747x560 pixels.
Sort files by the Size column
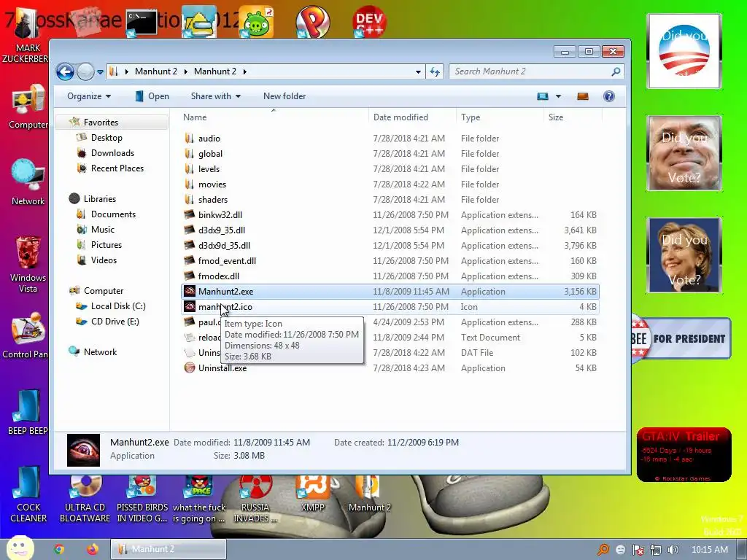click(x=573, y=117)
